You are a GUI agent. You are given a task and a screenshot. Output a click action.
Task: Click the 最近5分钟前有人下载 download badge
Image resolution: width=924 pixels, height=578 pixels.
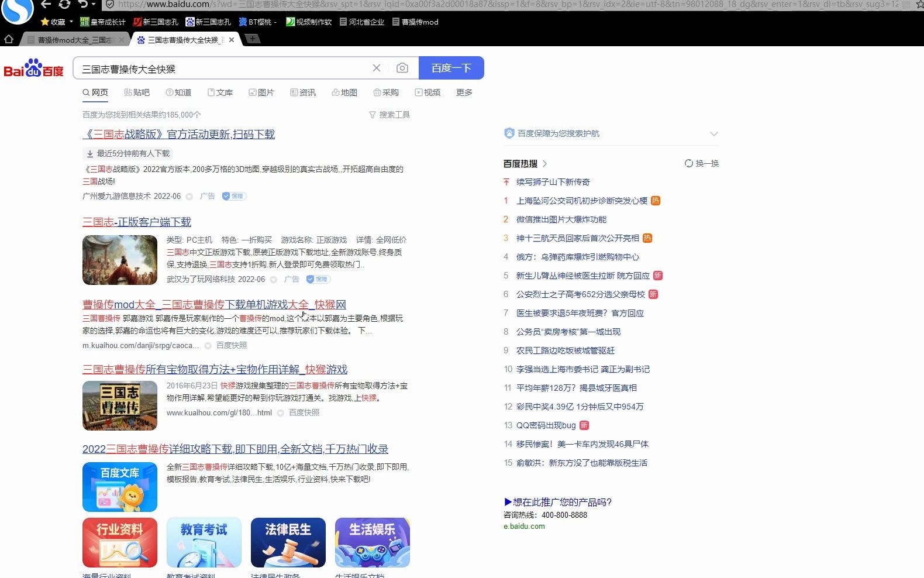(x=128, y=153)
